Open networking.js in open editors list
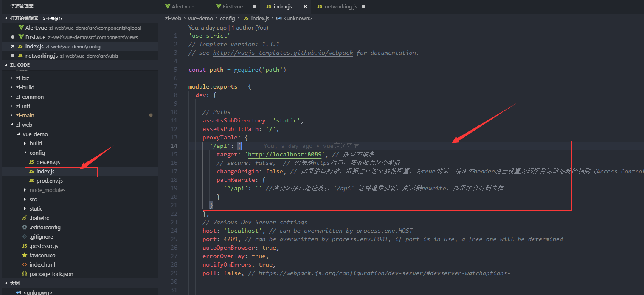 pyautogui.click(x=79, y=56)
